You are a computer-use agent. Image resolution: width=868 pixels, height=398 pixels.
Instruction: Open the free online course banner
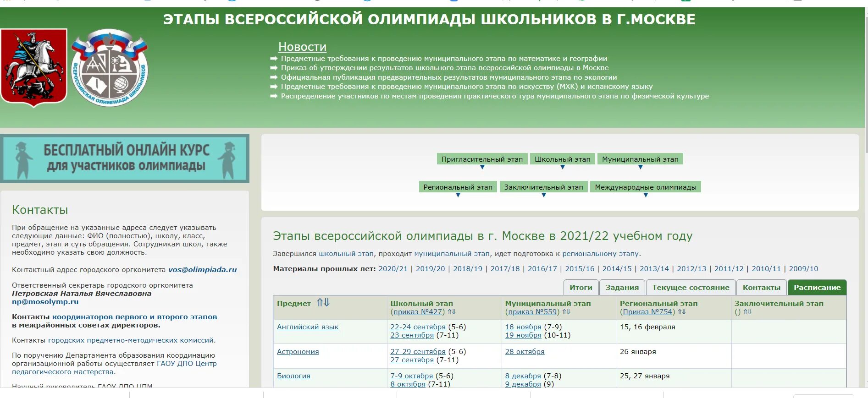(125, 158)
